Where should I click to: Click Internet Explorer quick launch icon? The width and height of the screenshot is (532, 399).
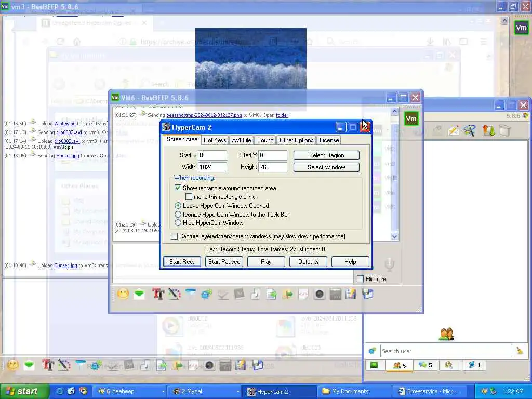(x=59, y=391)
